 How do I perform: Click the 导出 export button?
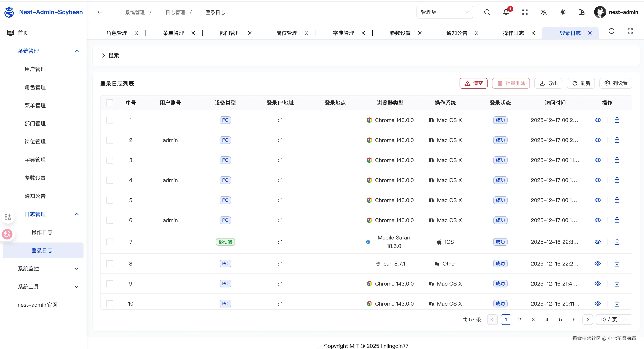[x=548, y=83]
